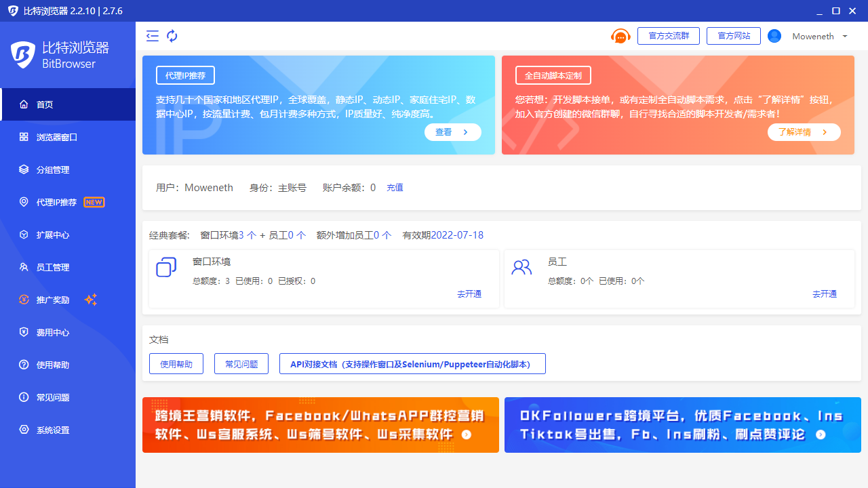Open 代理IP推荐 menu item
The width and height of the screenshot is (868, 488).
tap(68, 202)
